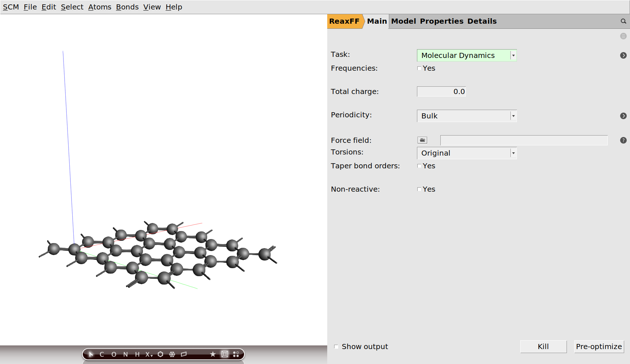Activate the Carbon atom tool

click(x=103, y=354)
